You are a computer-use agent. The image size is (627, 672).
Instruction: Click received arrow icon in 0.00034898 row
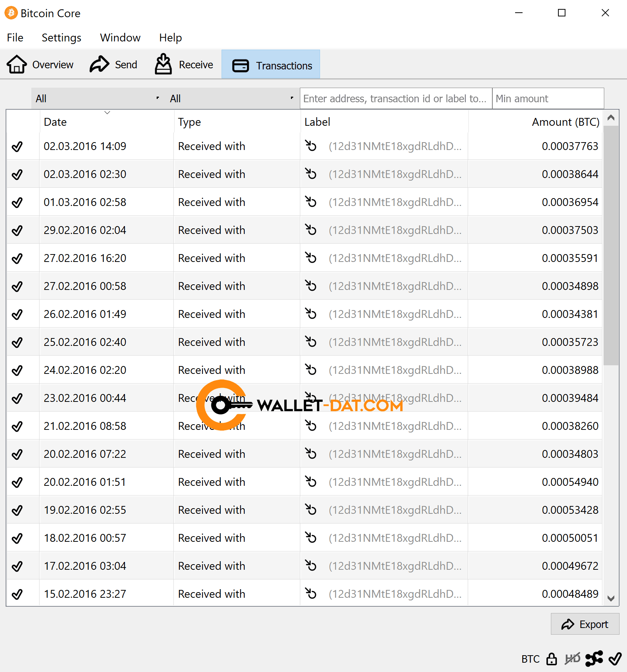click(311, 285)
